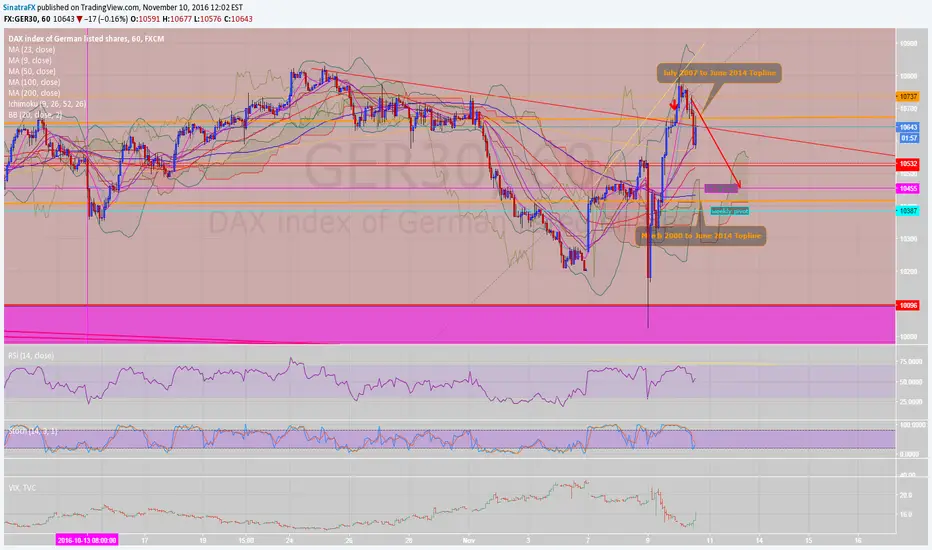This screenshot has width=932, height=550.
Task: Select the 'weekly pivot' label
Action: [x=729, y=211]
